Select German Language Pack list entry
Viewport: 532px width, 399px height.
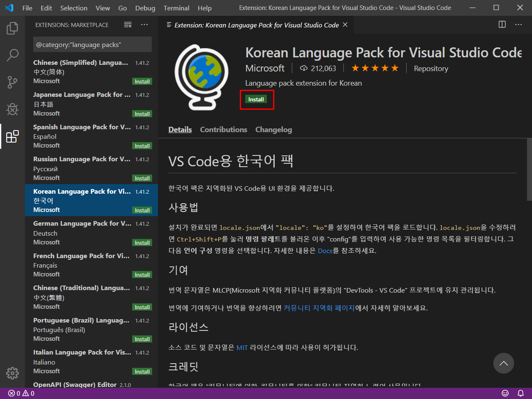tap(91, 233)
